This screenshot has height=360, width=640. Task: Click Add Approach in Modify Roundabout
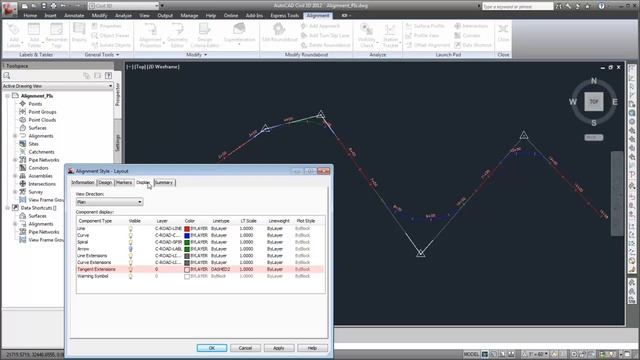coord(320,26)
